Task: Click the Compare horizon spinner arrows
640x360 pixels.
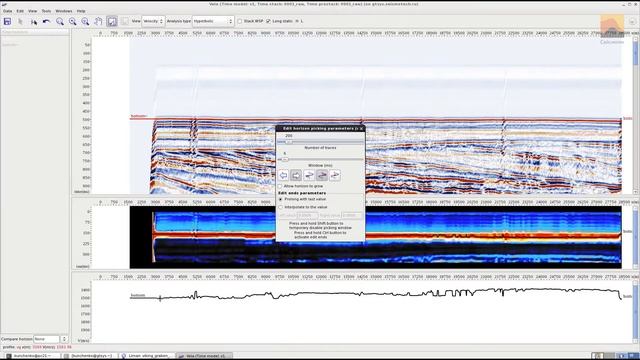Action: [x=64, y=339]
